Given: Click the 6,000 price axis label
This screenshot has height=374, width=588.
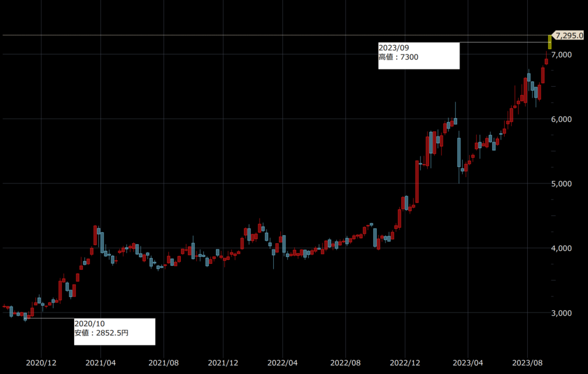Looking at the screenshot, I should [x=562, y=119].
